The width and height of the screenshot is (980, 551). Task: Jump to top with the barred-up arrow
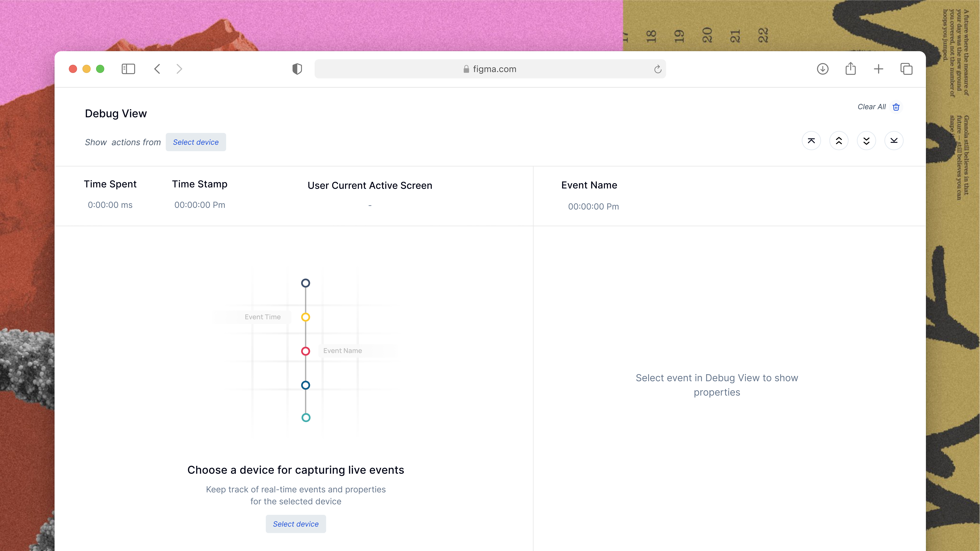811,141
